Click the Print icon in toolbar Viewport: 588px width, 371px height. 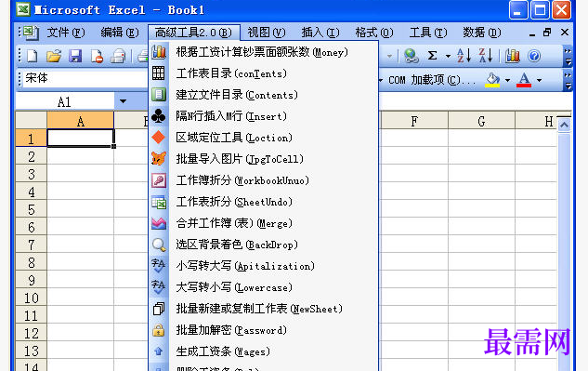pyautogui.click(x=119, y=57)
